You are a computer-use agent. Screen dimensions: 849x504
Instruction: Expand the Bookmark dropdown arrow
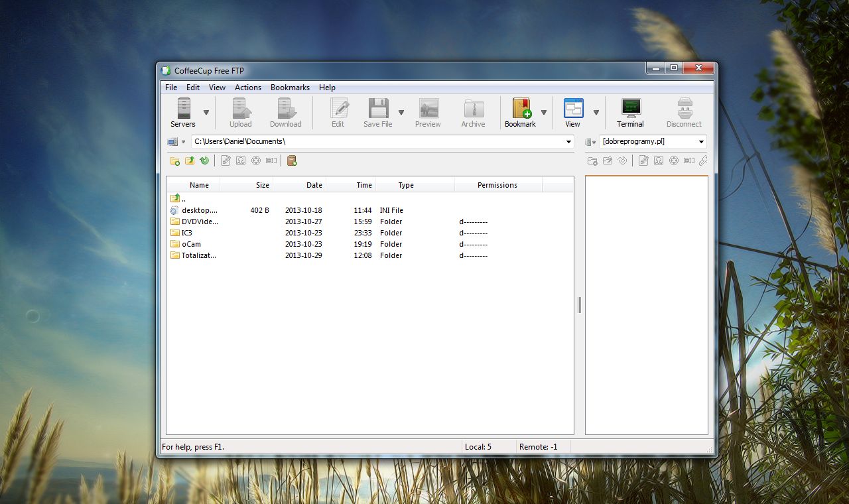click(x=544, y=112)
